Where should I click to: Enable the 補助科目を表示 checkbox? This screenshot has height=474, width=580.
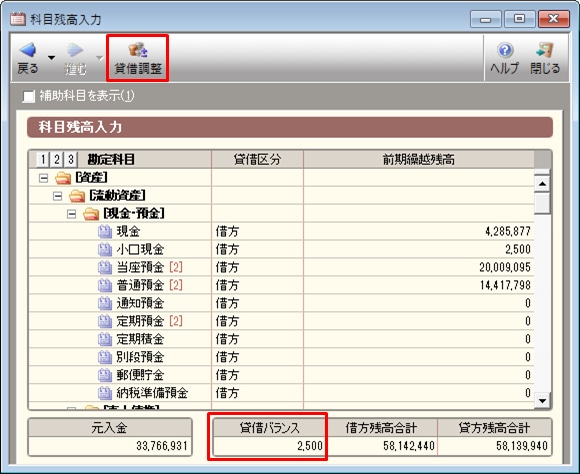point(28,97)
